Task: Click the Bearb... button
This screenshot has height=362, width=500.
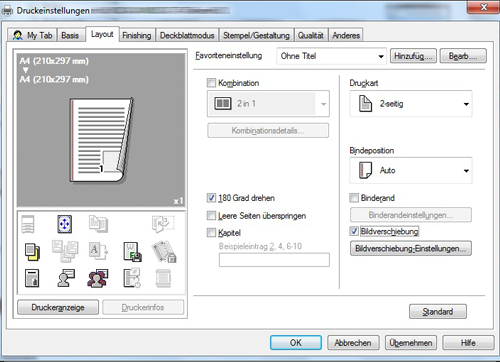Action: (463, 56)
